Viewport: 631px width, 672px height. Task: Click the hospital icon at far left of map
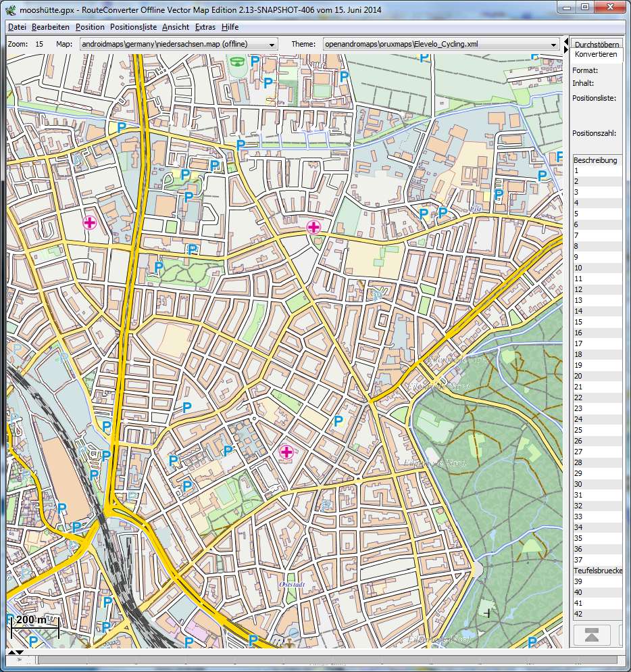click(89, 222)
